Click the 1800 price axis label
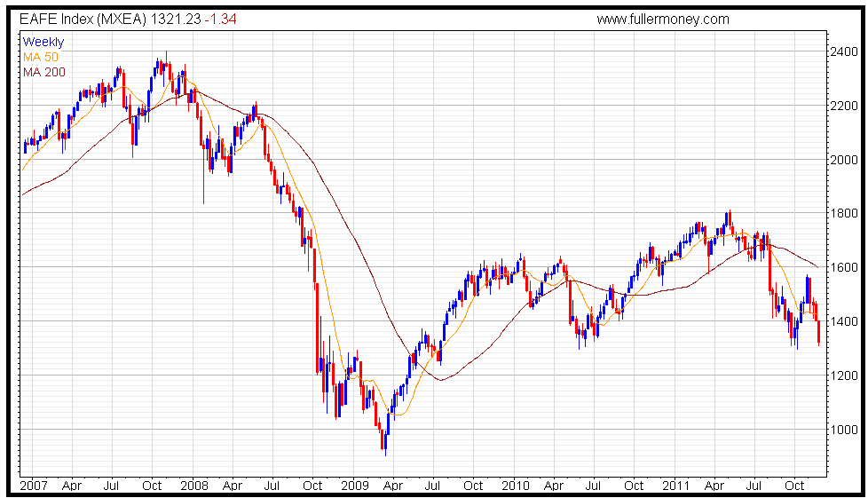 point(844,213)
